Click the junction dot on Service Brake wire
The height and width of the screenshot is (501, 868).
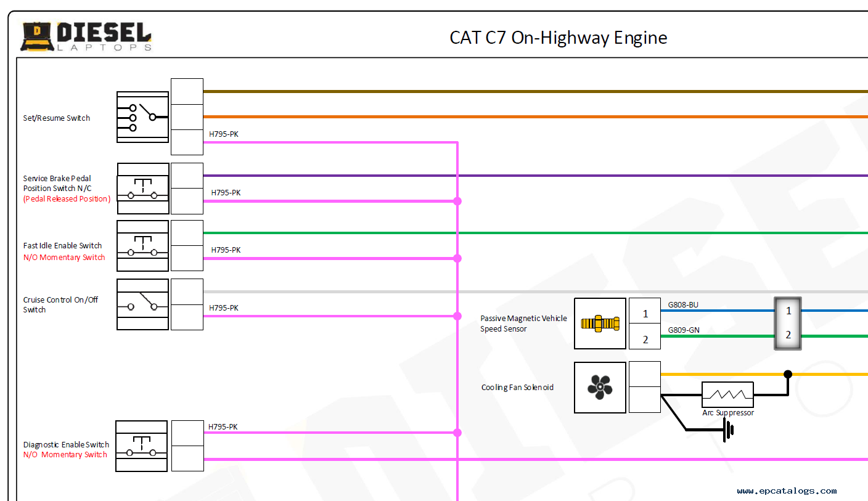click(x=457, y=201)
